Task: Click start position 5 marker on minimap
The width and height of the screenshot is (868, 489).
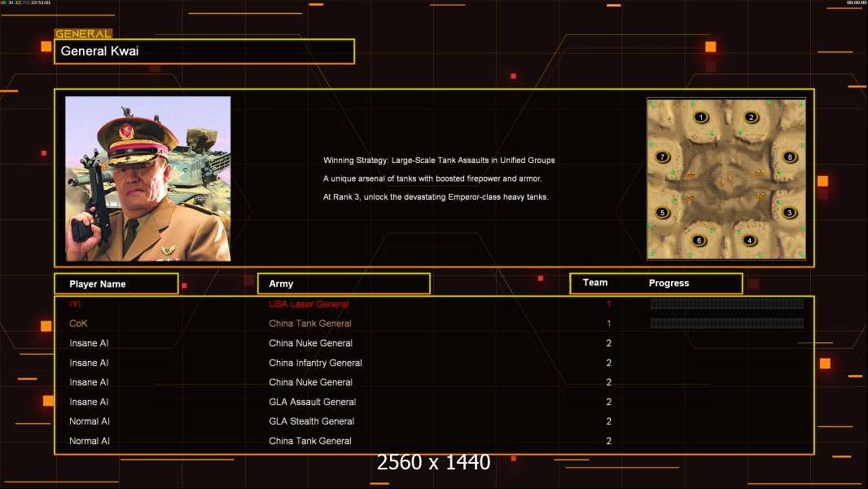Action: click(x=663, y=213)
